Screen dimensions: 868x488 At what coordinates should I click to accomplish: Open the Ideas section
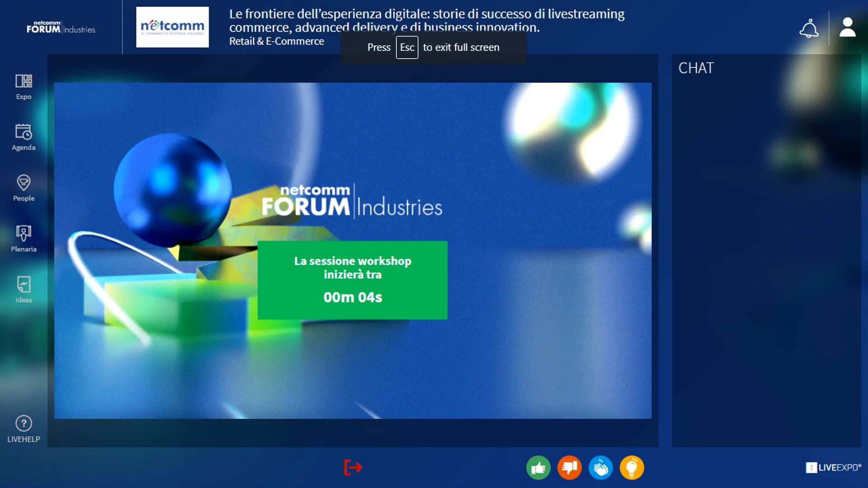pyautogui.click(x=24, y=290)
